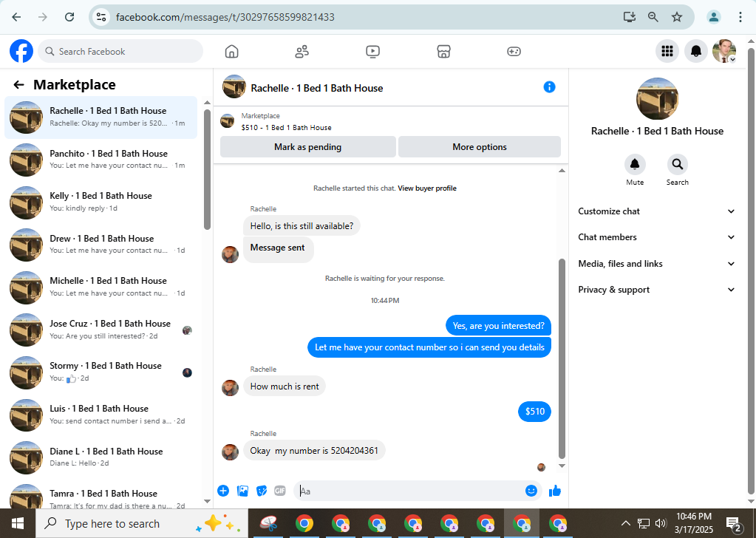The height and width of the screenshot is (538, 756).
Task: Open Snipping Tool in taskbar
Action: (x=268, y=523)
